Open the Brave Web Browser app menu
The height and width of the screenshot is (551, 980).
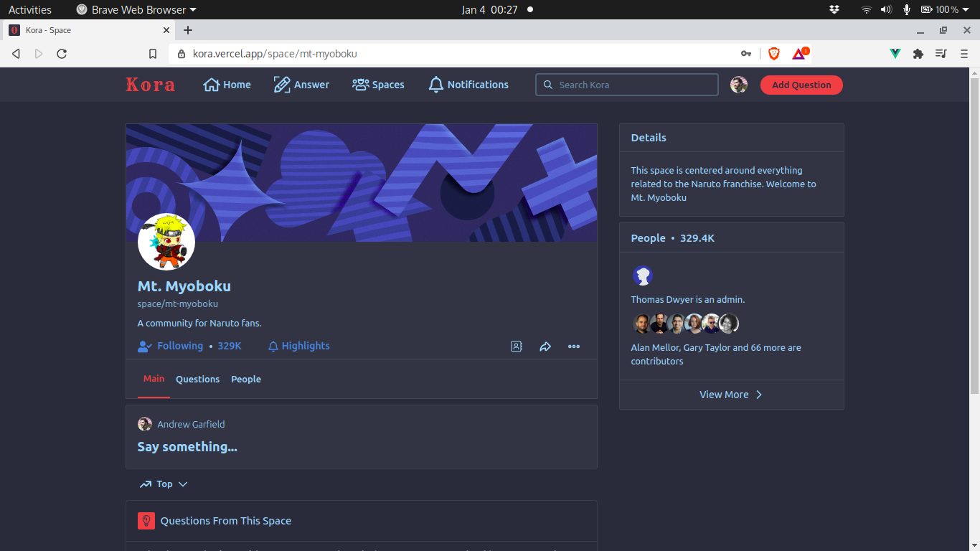point(136,10)
